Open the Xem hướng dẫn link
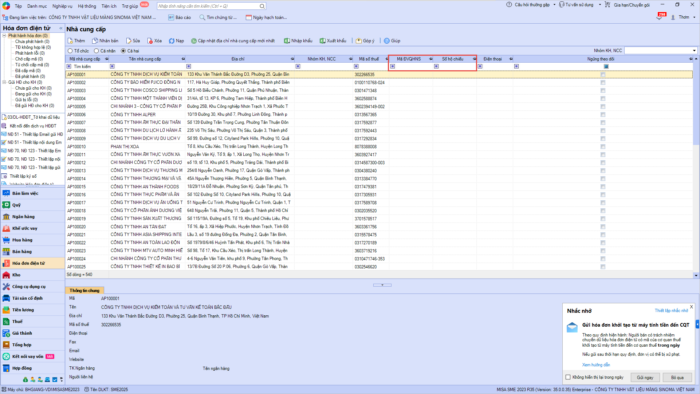 point(596,365)
